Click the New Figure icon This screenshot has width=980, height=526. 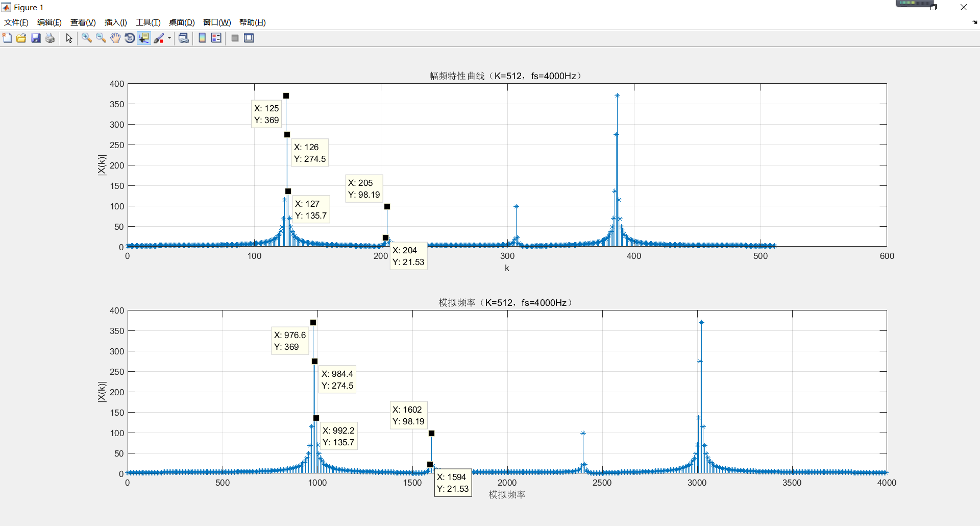[x=7, y=38]
